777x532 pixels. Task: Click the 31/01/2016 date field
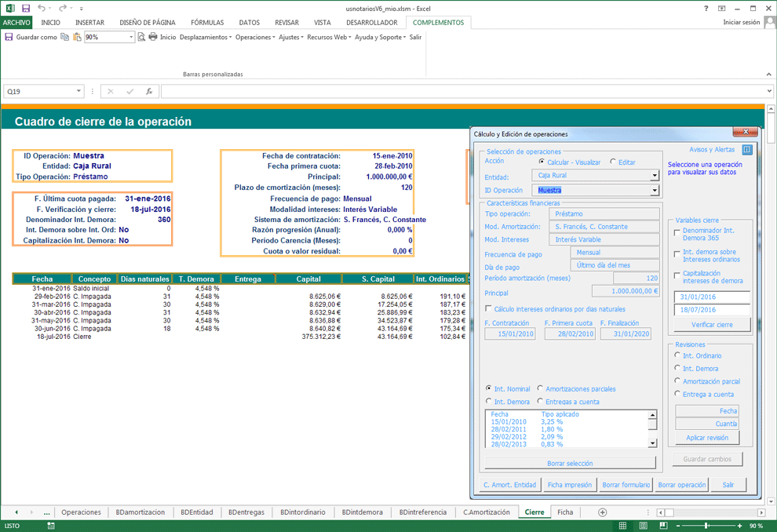click(x=712, y=297)
